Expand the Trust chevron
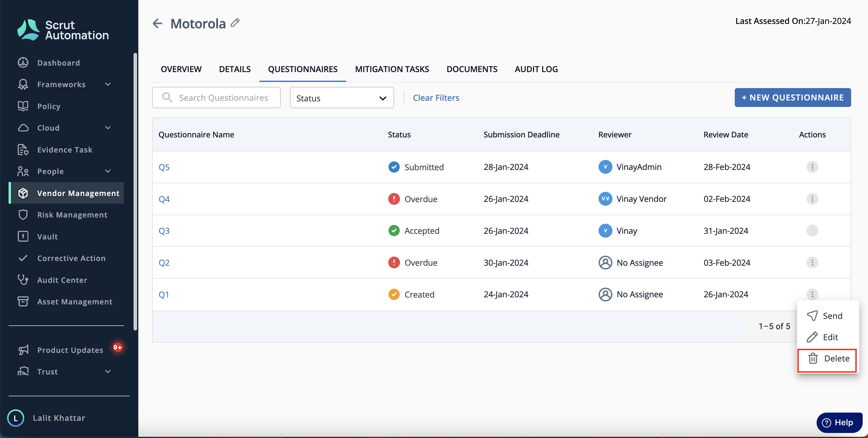Viewport: 868px width, 438px height. (x=108, y=372)
